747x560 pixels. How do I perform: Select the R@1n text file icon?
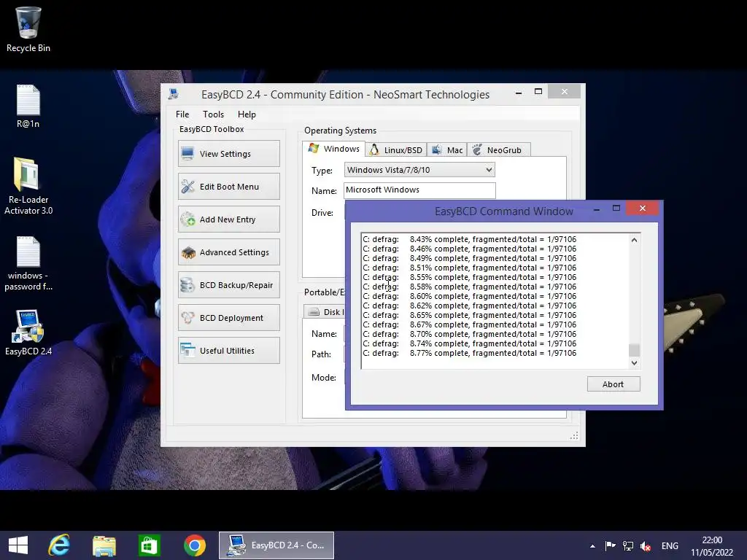(28, 106)
